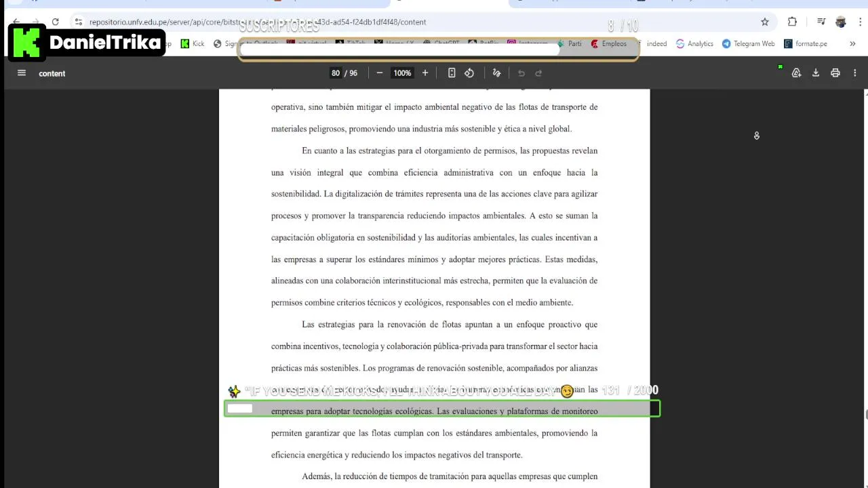
Task: Click the PDF vertical scrollbar thumb
Action: (866, 415)
